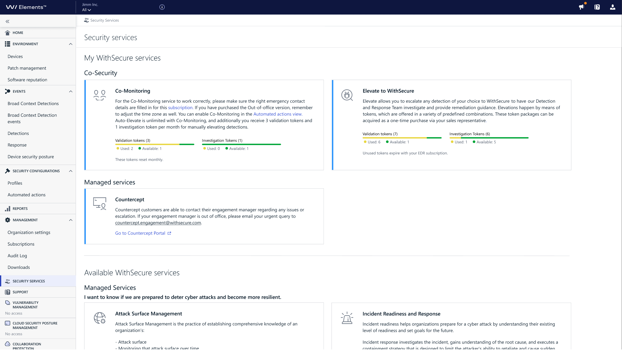Click the Security Services breadcrumb icon
The width and height of the screenshot is (622, 364).
tap(86, 20)
